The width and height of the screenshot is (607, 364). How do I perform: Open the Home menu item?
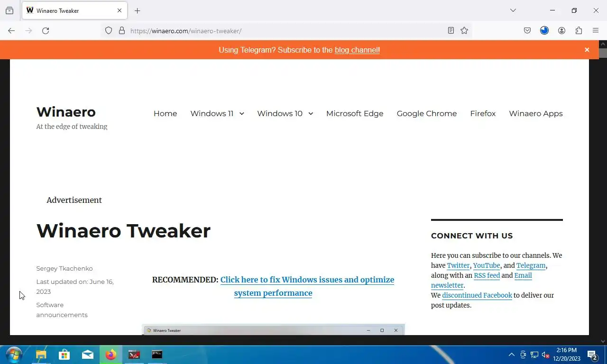pyautogui.click(x=165, y=113)
